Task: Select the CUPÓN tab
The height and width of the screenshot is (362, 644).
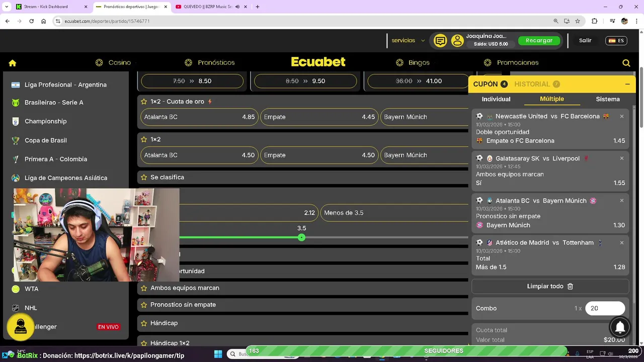Action: pos(490,84)
